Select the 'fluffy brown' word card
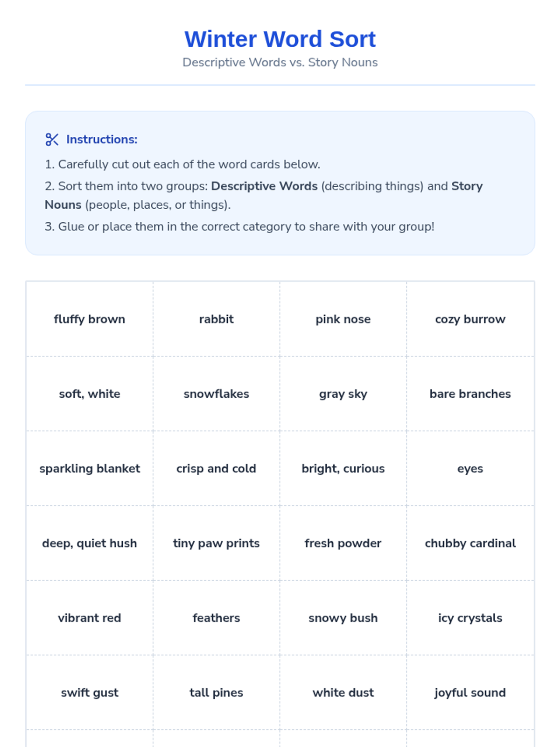The width and height of the screenshot is (560, 747). click(x=90, y=319)
